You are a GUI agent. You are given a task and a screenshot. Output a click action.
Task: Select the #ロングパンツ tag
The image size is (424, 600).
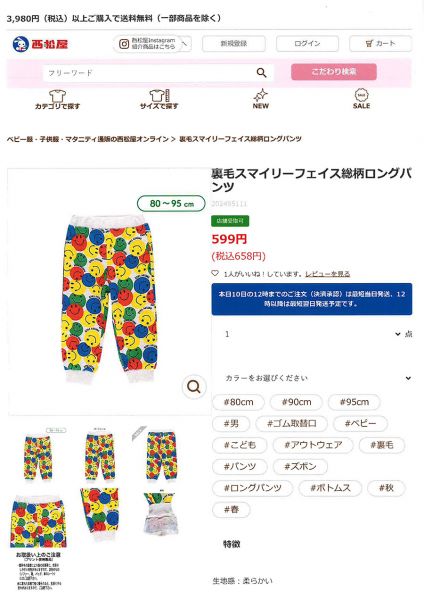253,488
